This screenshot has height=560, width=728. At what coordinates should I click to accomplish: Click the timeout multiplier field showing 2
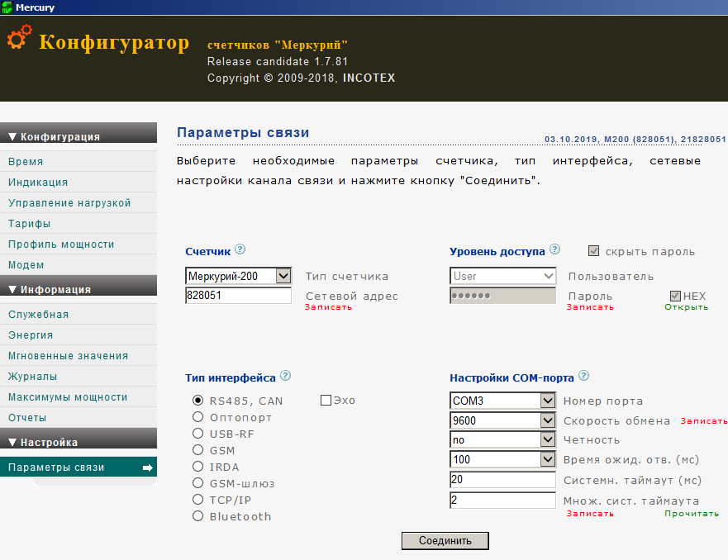pyautogui.click(x=502, y=501)
